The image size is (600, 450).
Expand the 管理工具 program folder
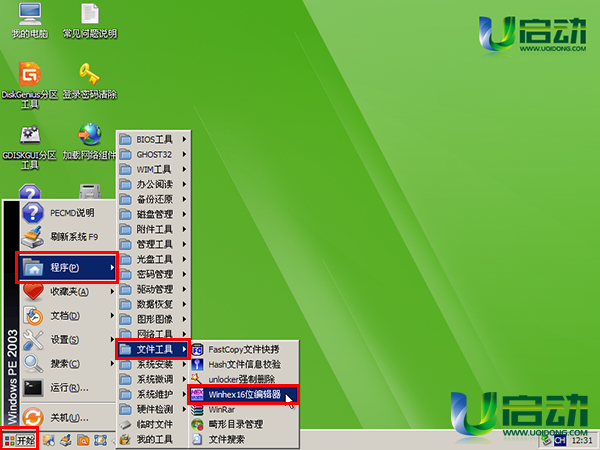(x=153, y=244)
